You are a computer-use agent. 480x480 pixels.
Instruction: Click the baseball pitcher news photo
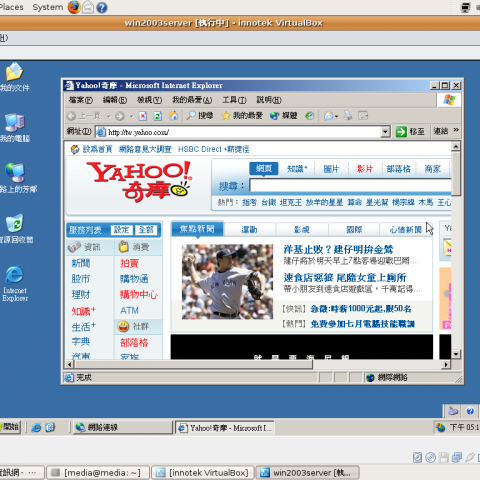pyautogui.click(x=227, y=282)
